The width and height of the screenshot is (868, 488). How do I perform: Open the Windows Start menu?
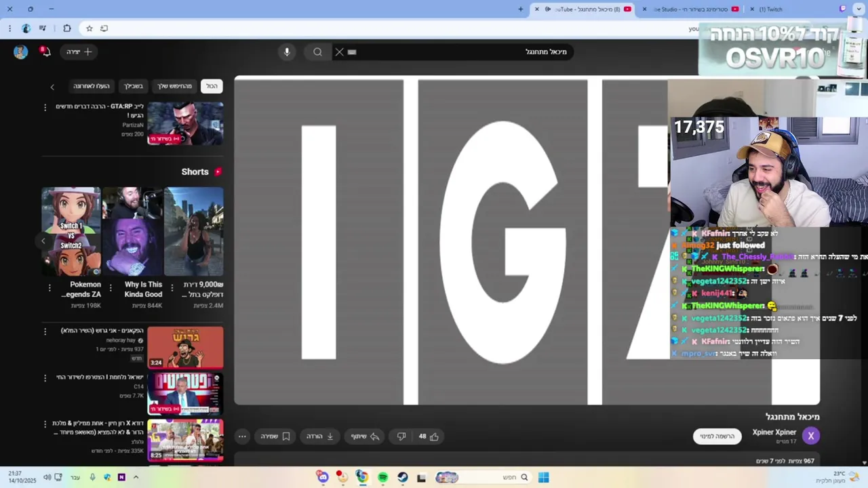pyautogui.click(x=543, y=477)
